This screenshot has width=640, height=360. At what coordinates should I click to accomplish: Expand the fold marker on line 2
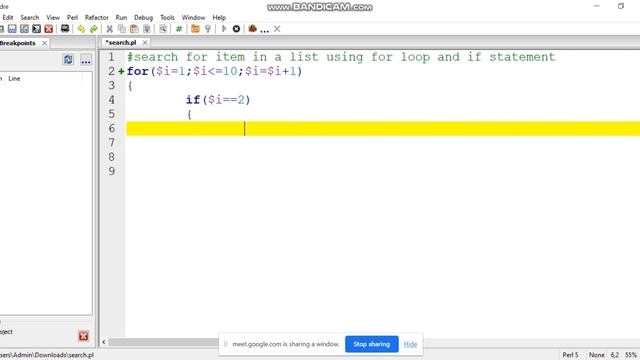click(121, 71)
